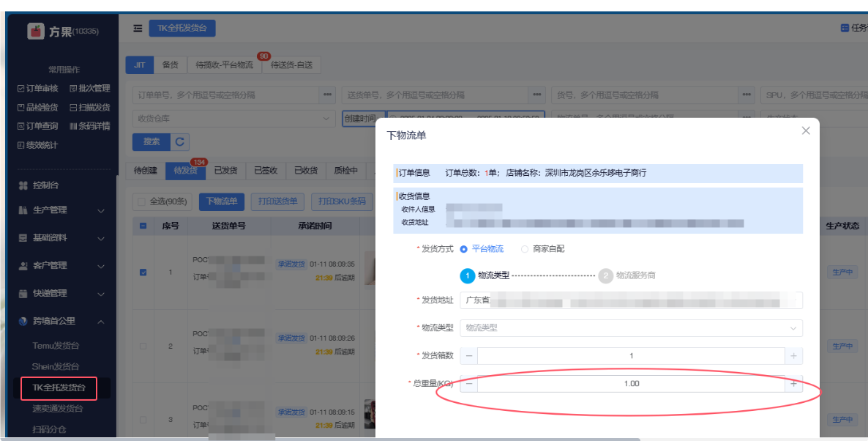Open 订单审核 shortcut in sidebar
Image resolution: width=868 pixels, height=441 pixels.
[x=37, y=88]
